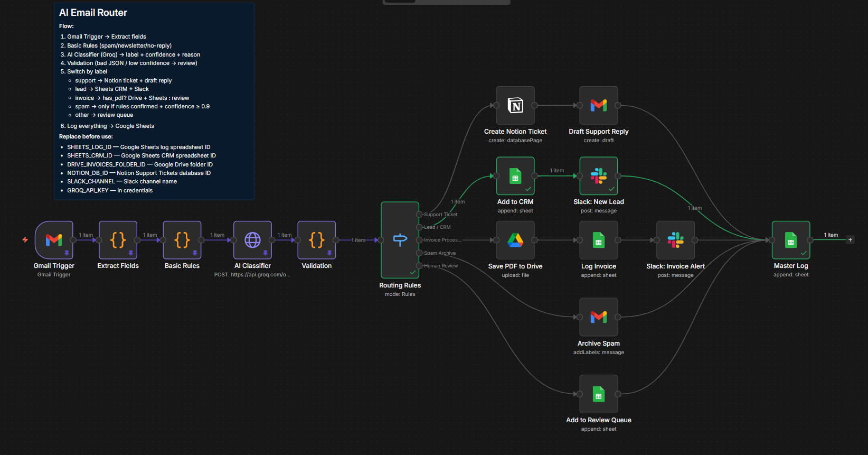868x455 pixels.
Task: Click the 'Gmail Trigger → Extract fields' line
Action: tap(107, 37)
